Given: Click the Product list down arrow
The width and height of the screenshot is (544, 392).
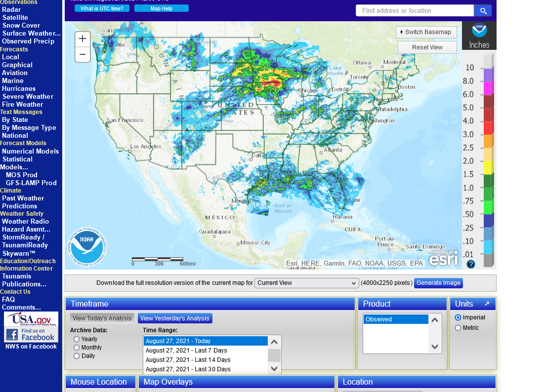Looking at the screenshot, I should click(435, 346).
